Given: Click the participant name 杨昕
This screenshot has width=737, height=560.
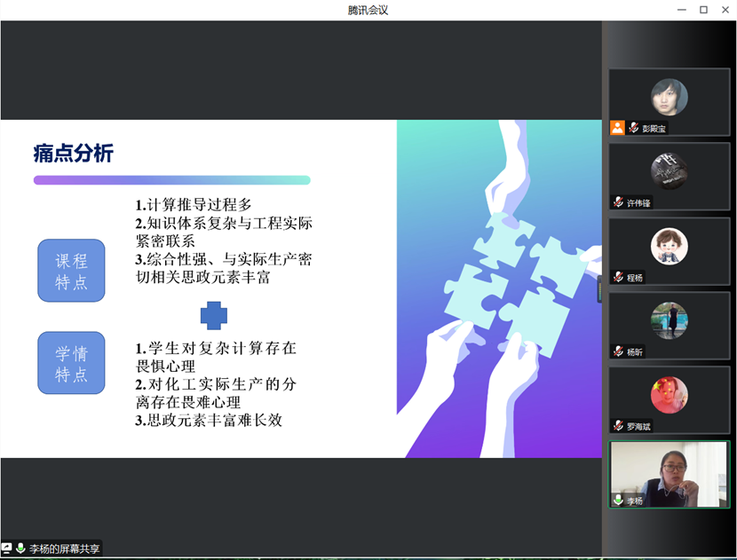Looking at the screenshot, I should (635, 351).
